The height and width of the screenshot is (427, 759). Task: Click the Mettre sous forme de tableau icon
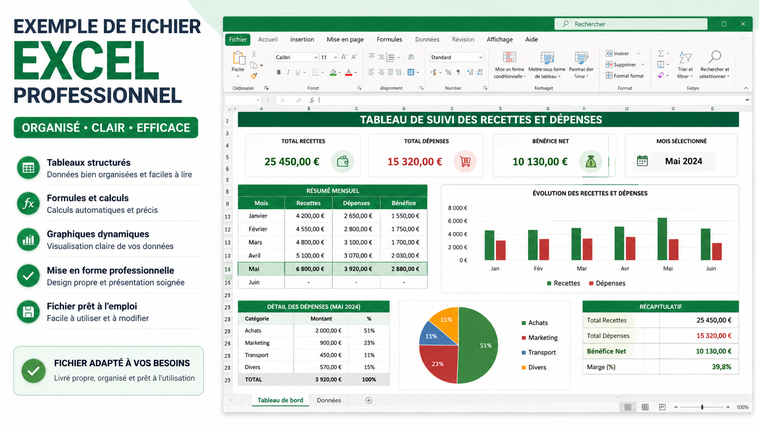(547, 58)
